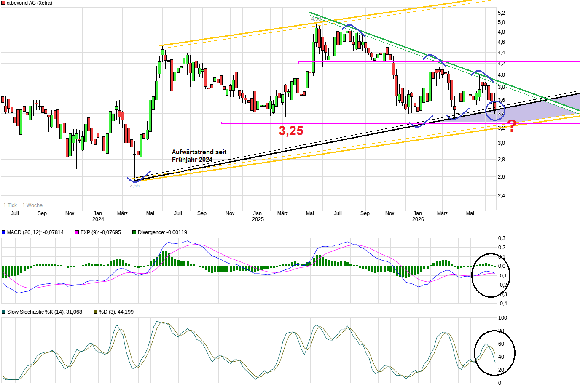Click the 0,3 label on MACD axis

(502, 238)
